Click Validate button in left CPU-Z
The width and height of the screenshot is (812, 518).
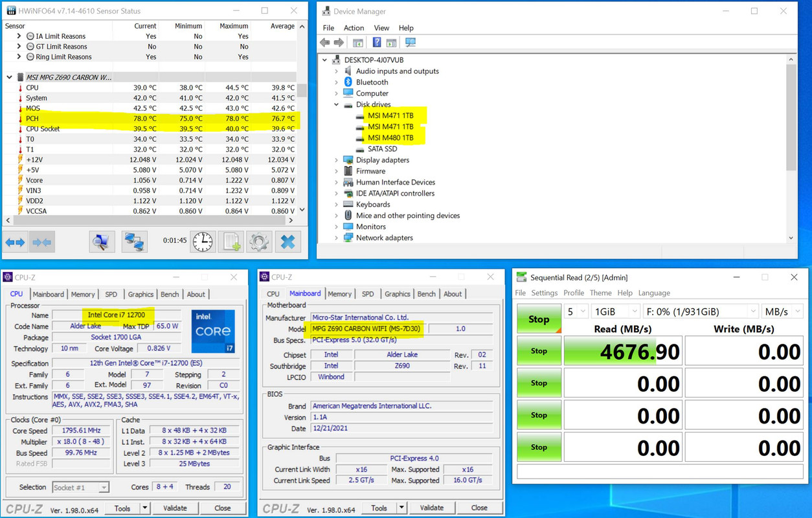point(175,508)
